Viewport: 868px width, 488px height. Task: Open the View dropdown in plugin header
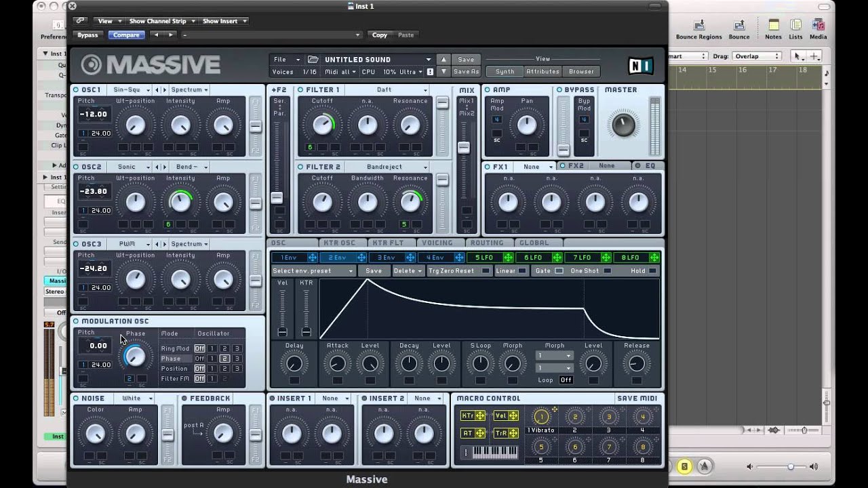(x=108, y=21)
